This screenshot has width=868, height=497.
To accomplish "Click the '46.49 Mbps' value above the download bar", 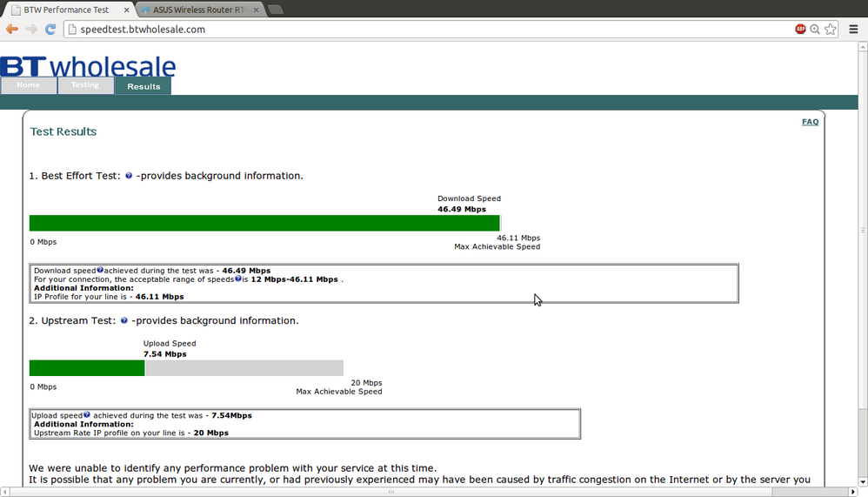I will tap(462, 209).
